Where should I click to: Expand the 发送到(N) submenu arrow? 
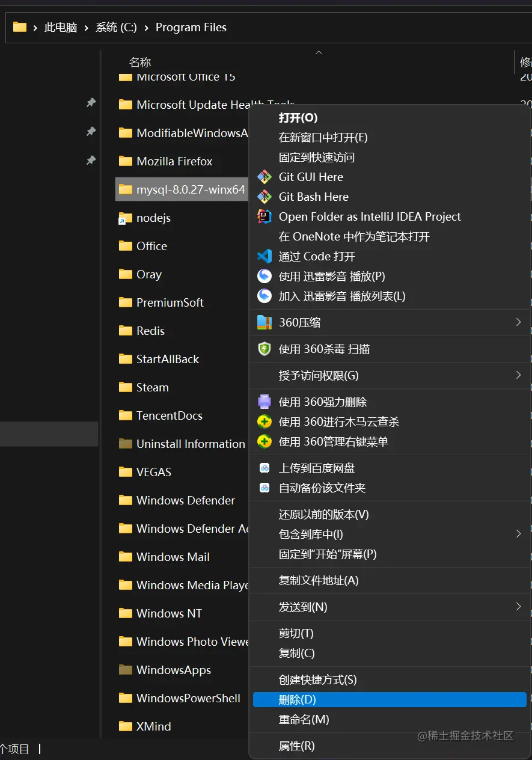coord(518,607)
